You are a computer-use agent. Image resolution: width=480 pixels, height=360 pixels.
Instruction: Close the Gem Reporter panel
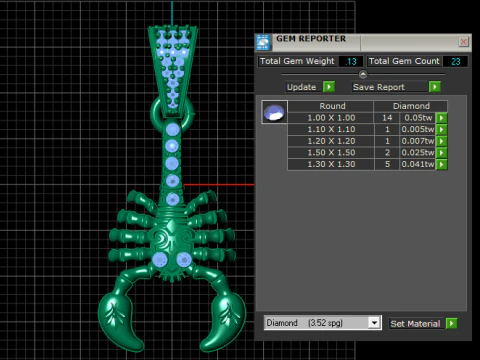tap(463, 42)
